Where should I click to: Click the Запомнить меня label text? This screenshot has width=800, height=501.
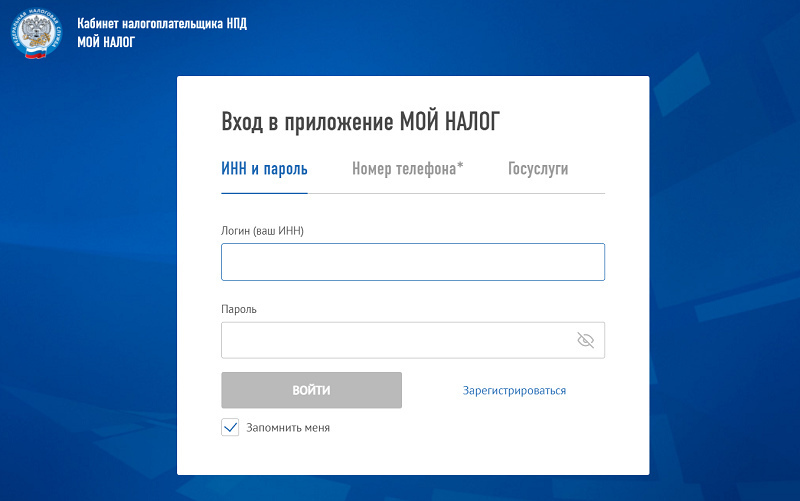(x=288, y=428)
